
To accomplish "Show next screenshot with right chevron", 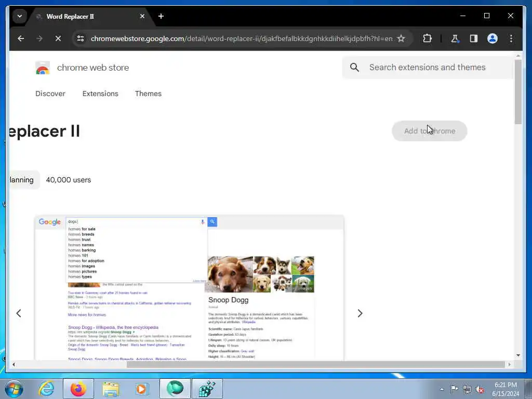I will pyautogui.click(x=360, y=313).
